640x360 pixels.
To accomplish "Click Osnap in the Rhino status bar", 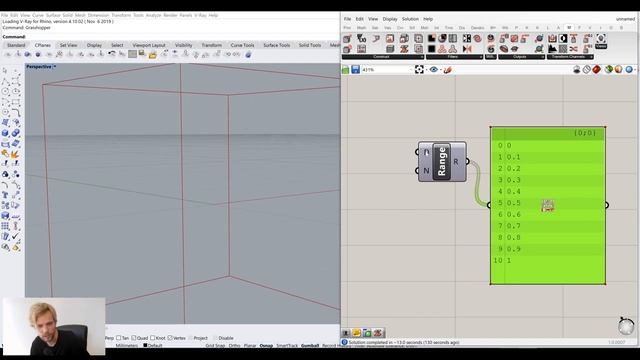I will coord(266,346).
